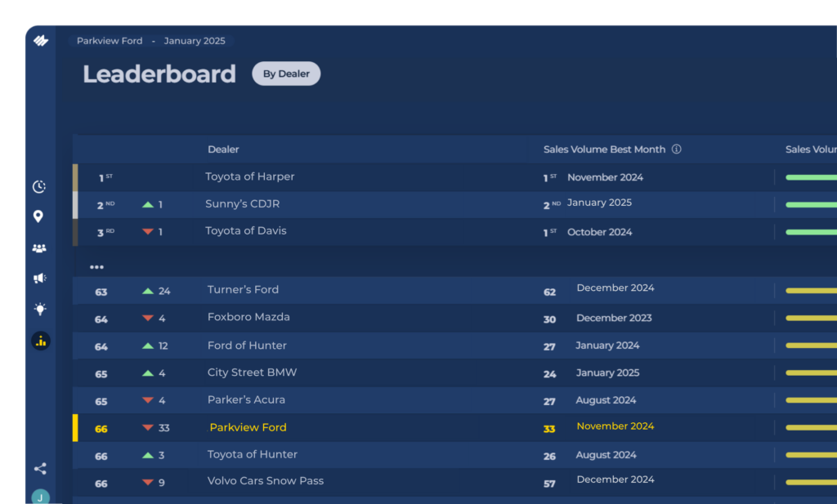Click the January 2025 value for Sunny's CDJR
This screenshot has height=504, width=837.
(x=599, y=203)
